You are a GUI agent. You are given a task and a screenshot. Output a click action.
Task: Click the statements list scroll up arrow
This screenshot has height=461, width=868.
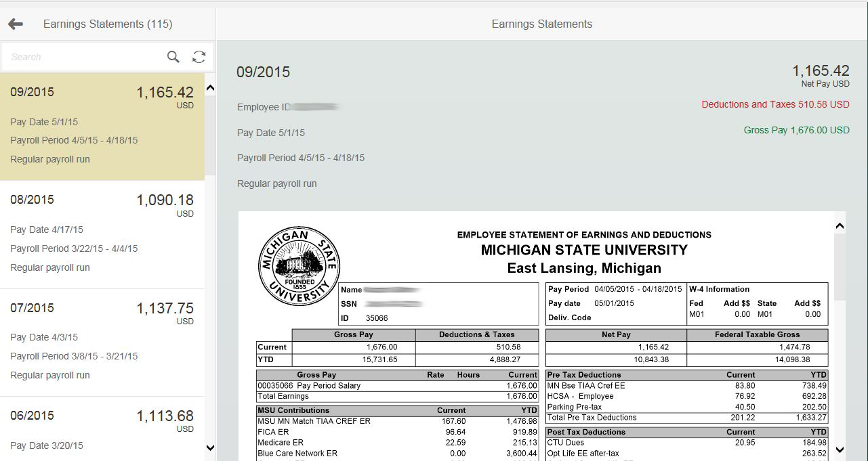point(210,88)
